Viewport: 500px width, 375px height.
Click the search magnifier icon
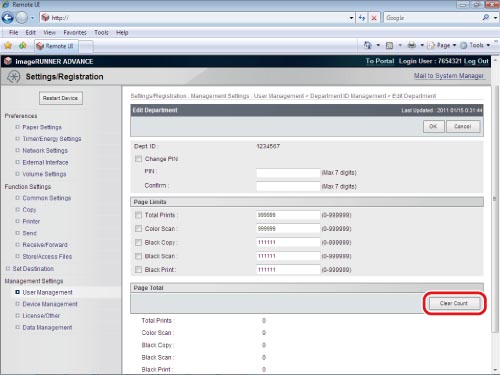[x=486, y=18]
